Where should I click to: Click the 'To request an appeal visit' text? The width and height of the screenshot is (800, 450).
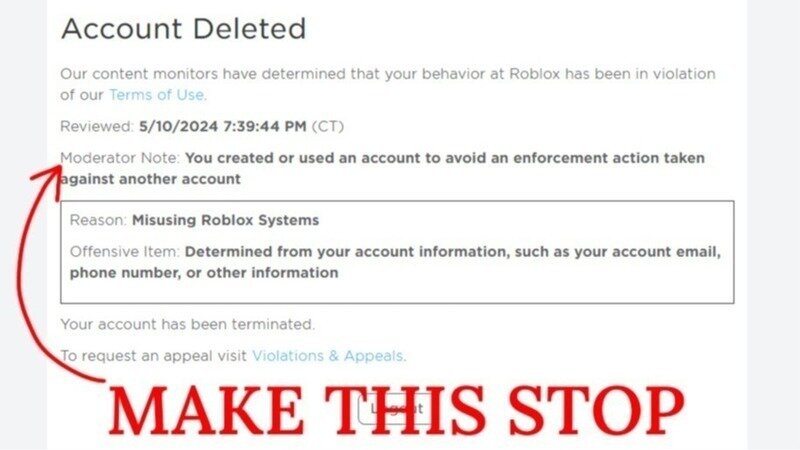154,356
